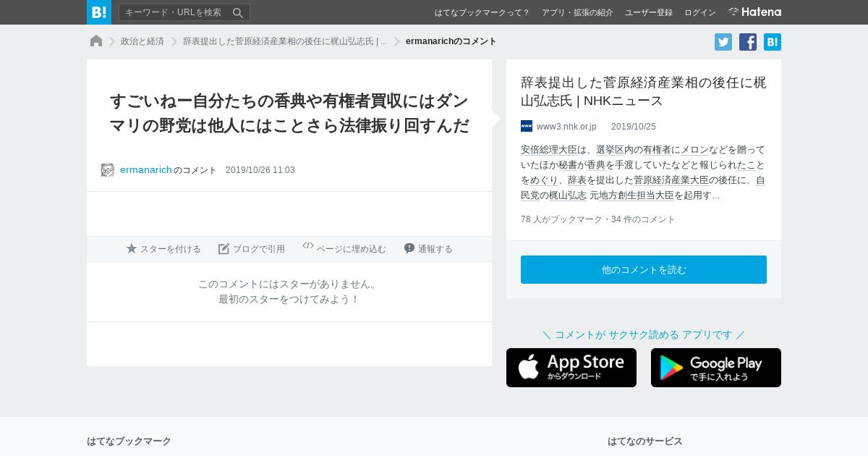Click ページに埋め込む code icon
The height and width of the screenshot is (456, 868).
[x=308, y=245]
